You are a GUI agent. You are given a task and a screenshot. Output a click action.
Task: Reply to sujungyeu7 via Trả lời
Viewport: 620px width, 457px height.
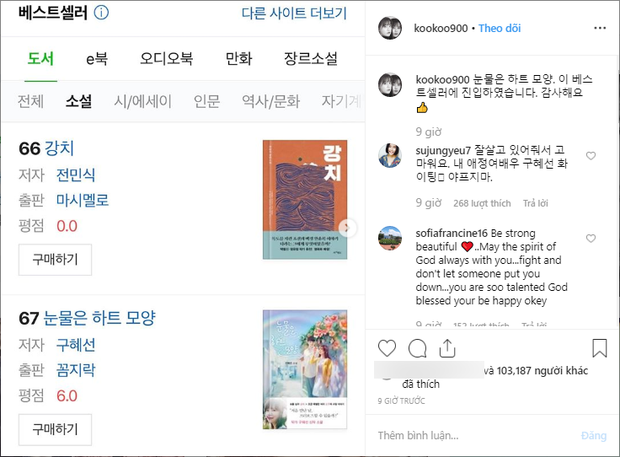(x=535, y=203)
